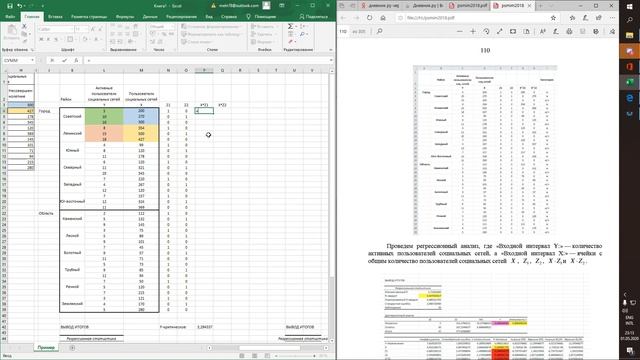The height and width of the screenshot is (360, 640).
Task: Refresh the page in Edge
Action: coord(369,18)
